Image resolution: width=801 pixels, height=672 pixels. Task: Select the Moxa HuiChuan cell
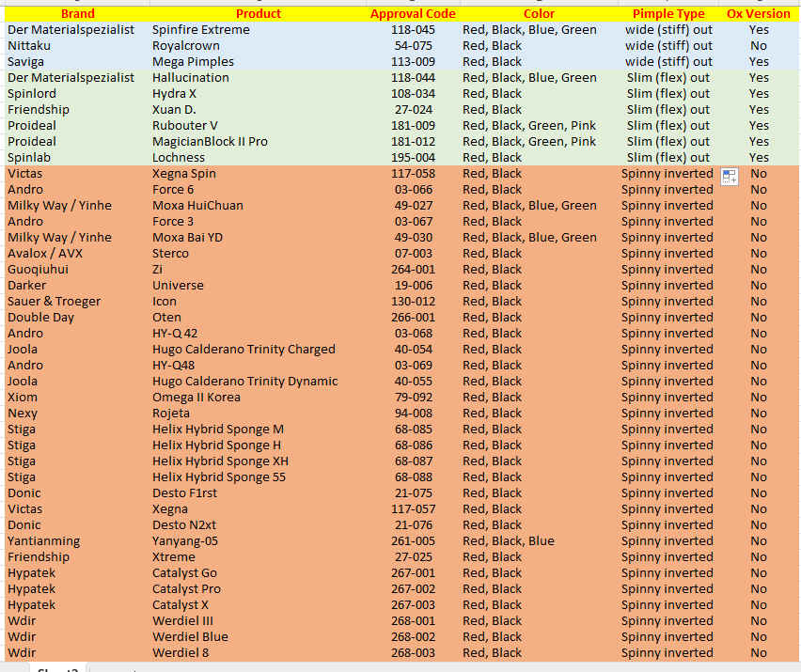point(259,205)
